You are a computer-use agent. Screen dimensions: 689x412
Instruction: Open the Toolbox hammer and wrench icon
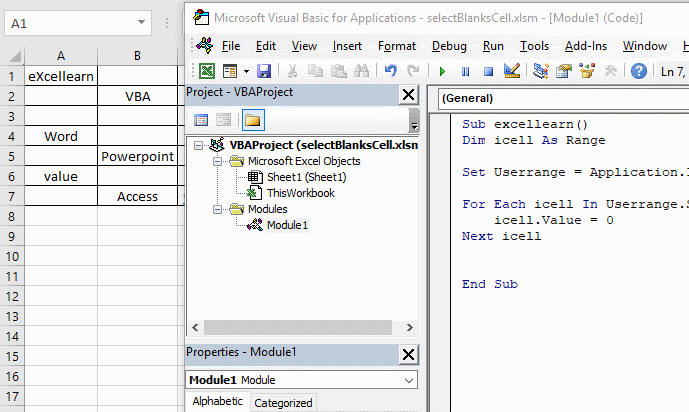[x=610, y=71]
